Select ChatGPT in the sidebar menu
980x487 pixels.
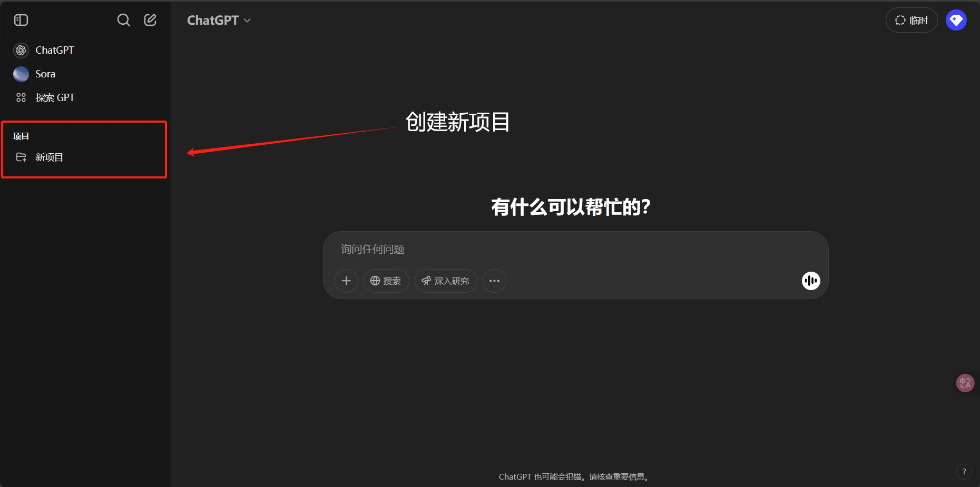[53, 49]
